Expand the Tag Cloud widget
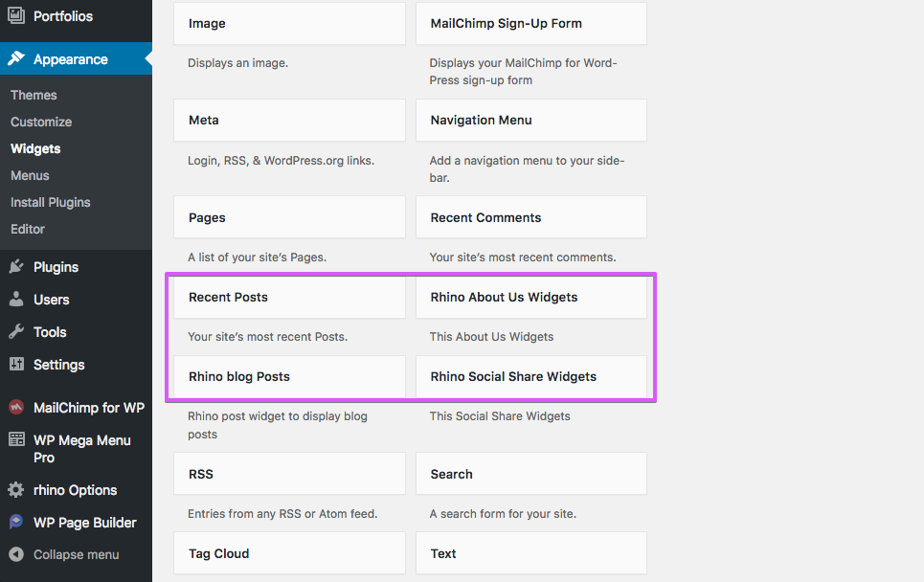The width and height of the screenshot is (924, 582). [x=289, y=553]
